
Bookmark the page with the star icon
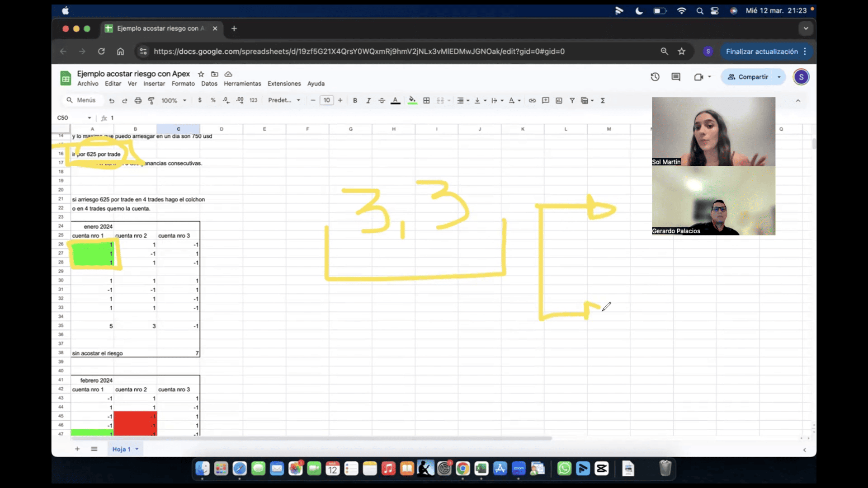pyautogui.click(x=682, y=52)
